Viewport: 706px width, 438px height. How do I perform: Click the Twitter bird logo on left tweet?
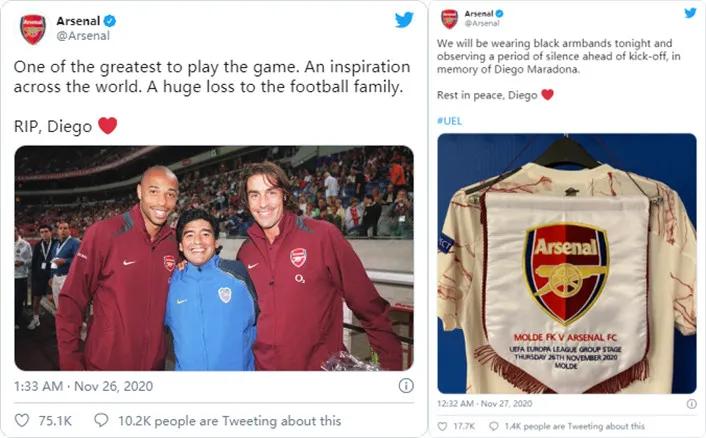click(404, 20)
